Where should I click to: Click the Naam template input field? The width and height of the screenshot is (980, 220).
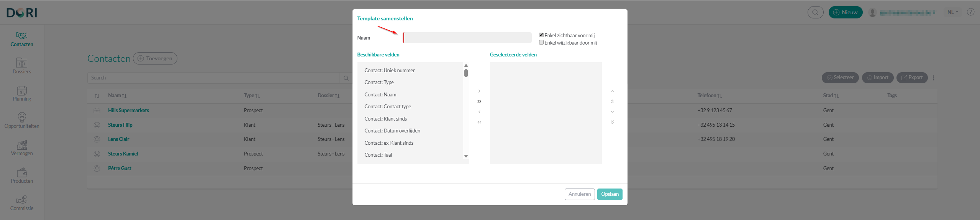[467, 38]
